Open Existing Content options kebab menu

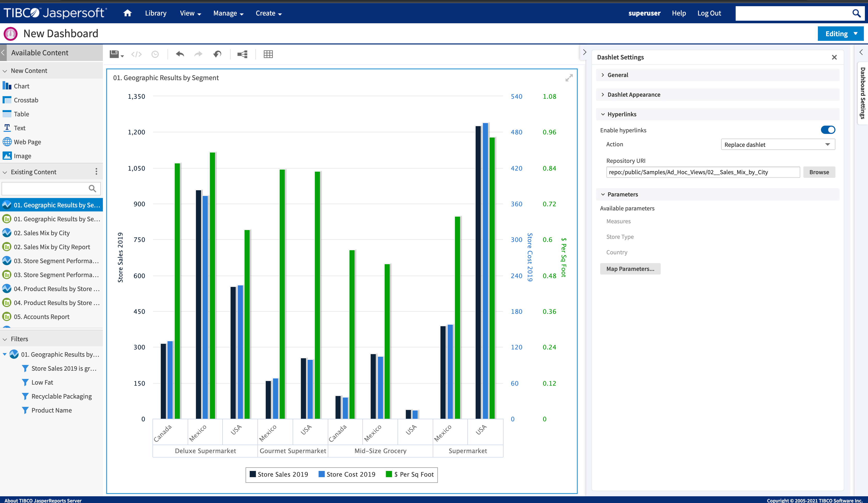[x=96, y=171]
